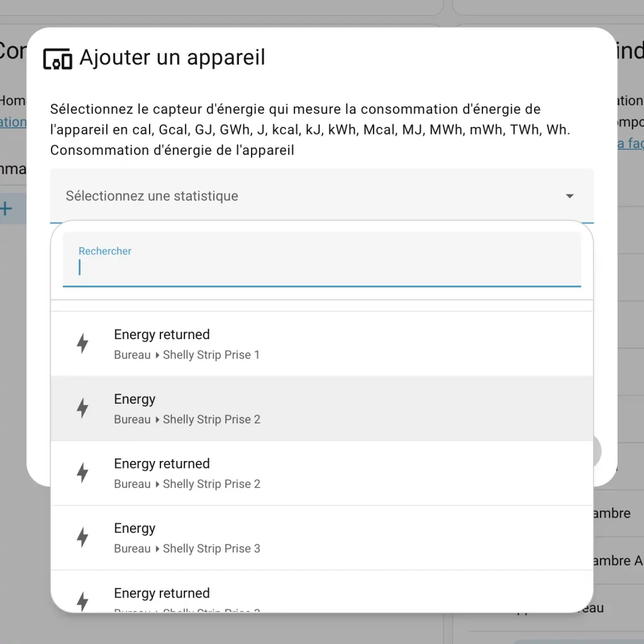The image size is (644, 644).
Task: Click arrow separator in Bureau Shelly Strip Prise 1
Action: click(x=157, y=355)
